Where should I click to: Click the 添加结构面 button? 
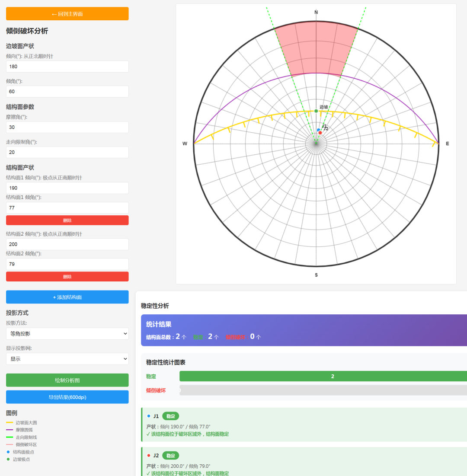tap(67, 297)
